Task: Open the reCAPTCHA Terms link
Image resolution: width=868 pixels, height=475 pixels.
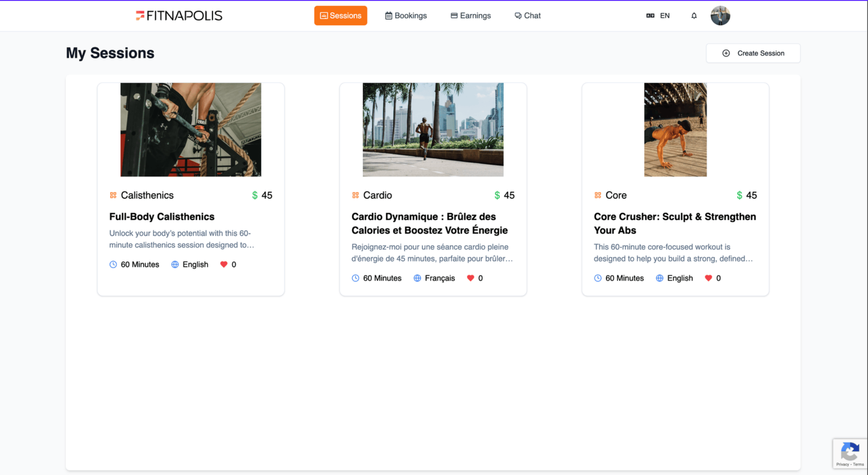Action: coord(858,464)
